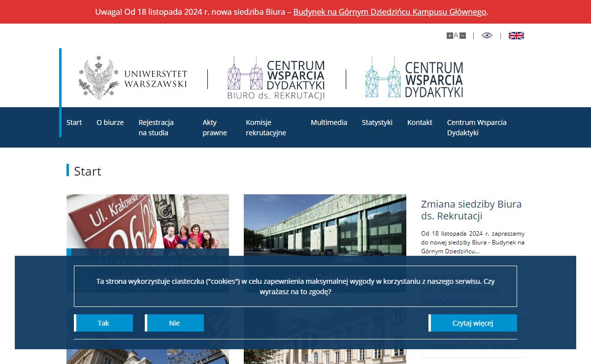Open the Zmiana siedziby Biura ds. Rekrutacji headline
591x364 pixels.
pos(471,210)
